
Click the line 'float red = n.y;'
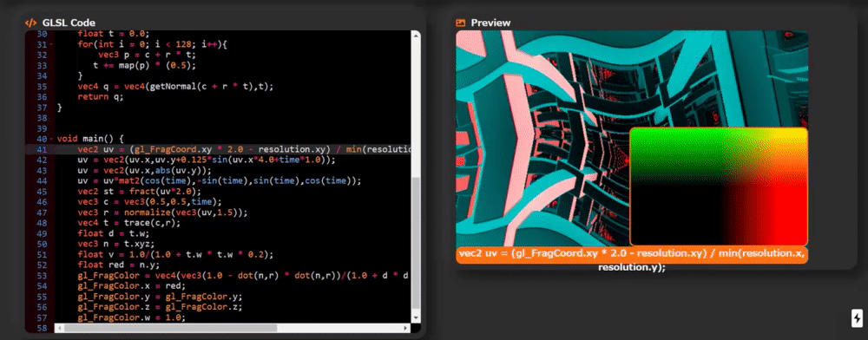click(119, 265)
